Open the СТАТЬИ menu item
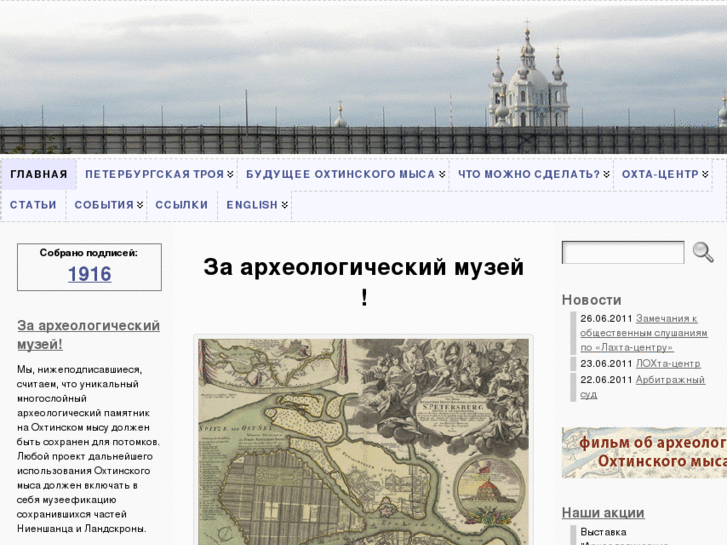The image size is (727, 545). pos(33,205)
